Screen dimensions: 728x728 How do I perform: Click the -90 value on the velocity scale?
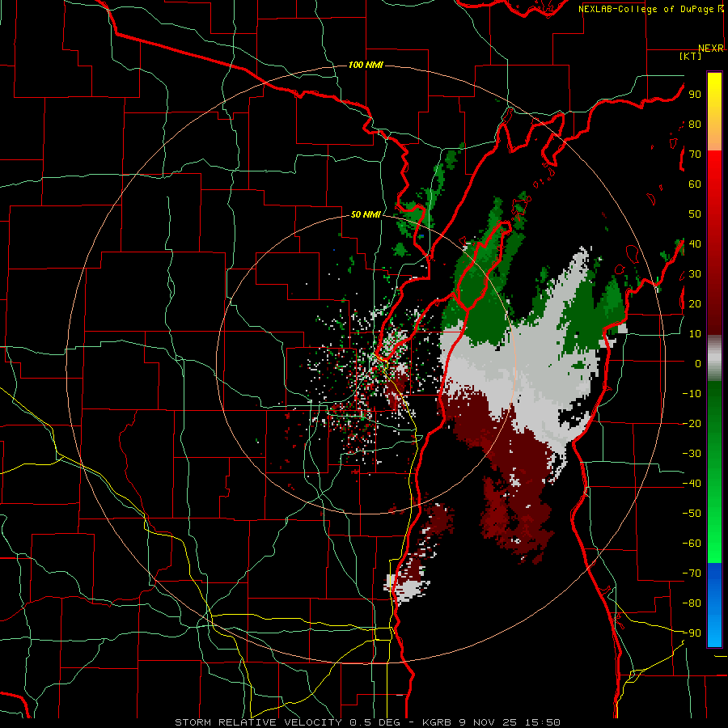[692, 633]
